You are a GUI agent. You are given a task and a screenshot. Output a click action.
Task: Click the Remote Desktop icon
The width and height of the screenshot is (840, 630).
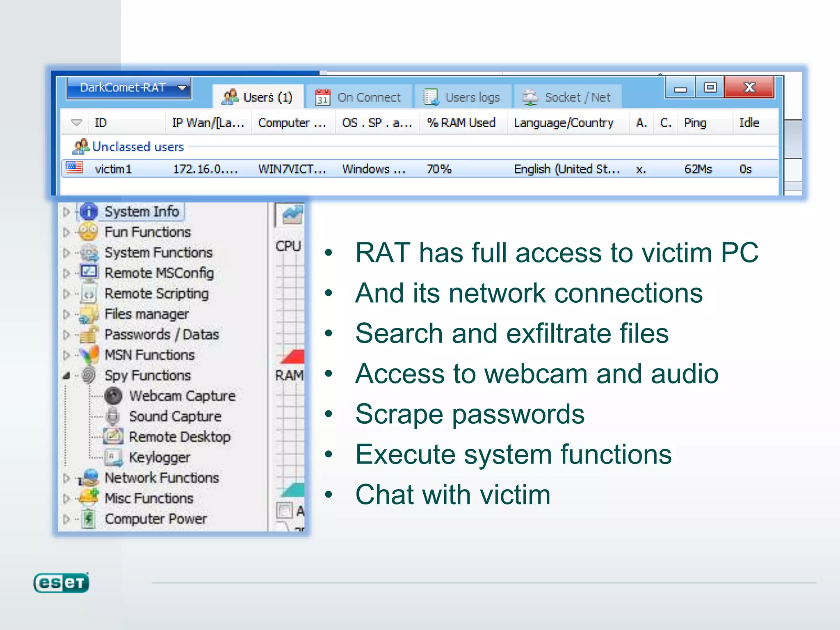tap(113, 436)
